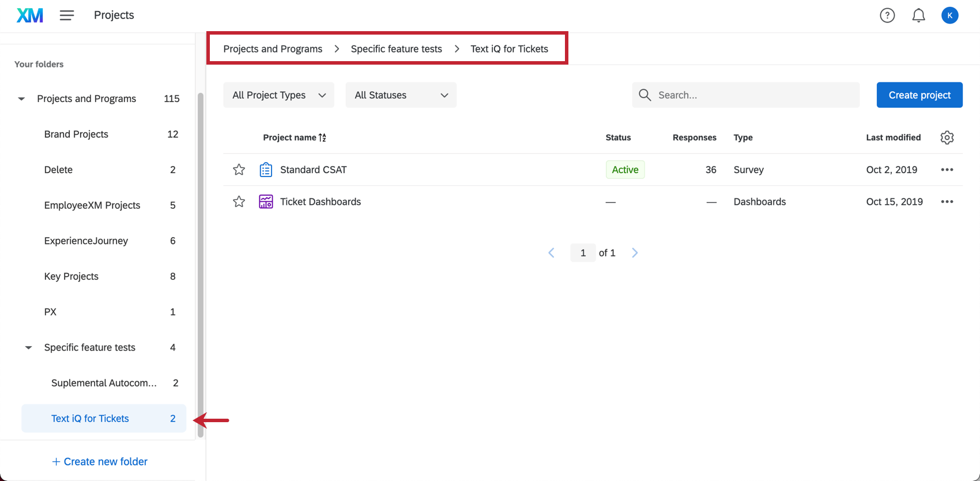Open options menu for Ticket Dashboards
Screen dimensions: 980x481
tap(947, 202)
